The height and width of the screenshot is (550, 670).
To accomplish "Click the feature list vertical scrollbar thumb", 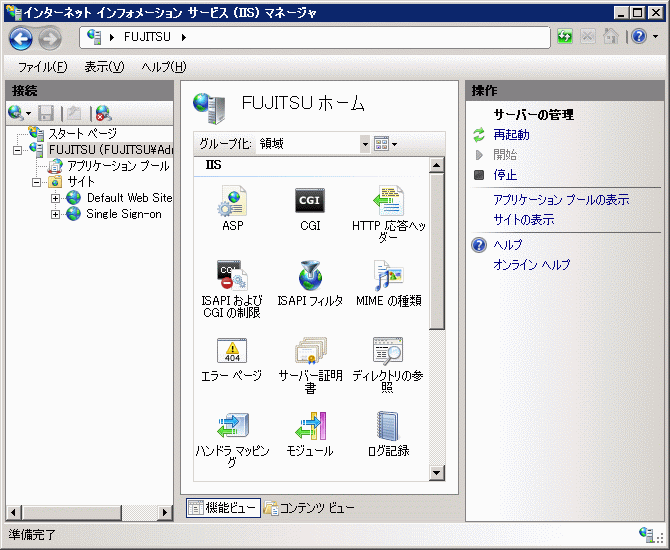I will tap(437, 251).
